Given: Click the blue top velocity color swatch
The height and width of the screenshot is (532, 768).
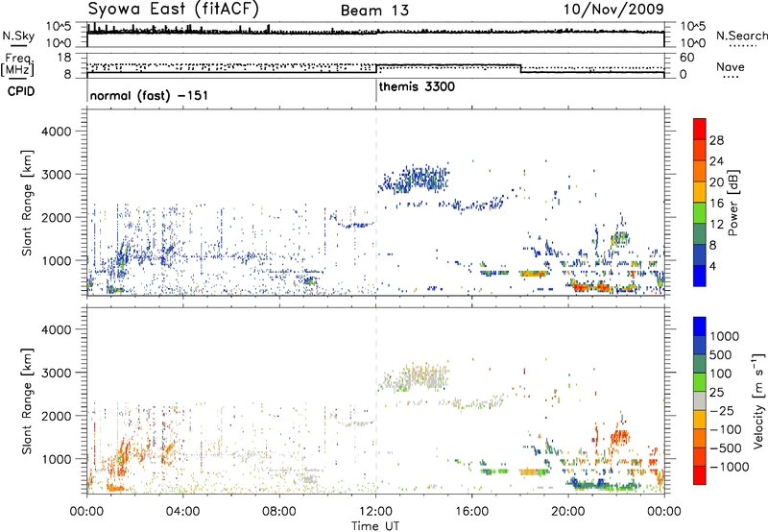Looking at the screenshot, I should click(x=700, y=326).
